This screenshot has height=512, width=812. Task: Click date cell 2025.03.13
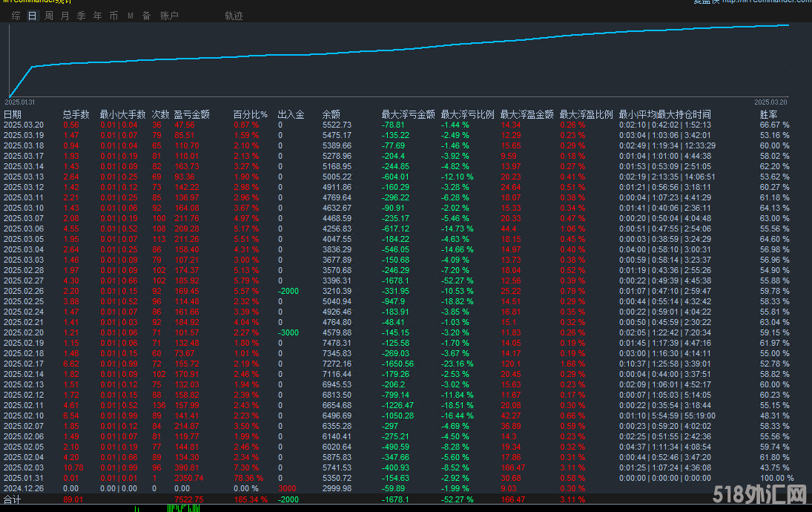(x=24, y=177)
